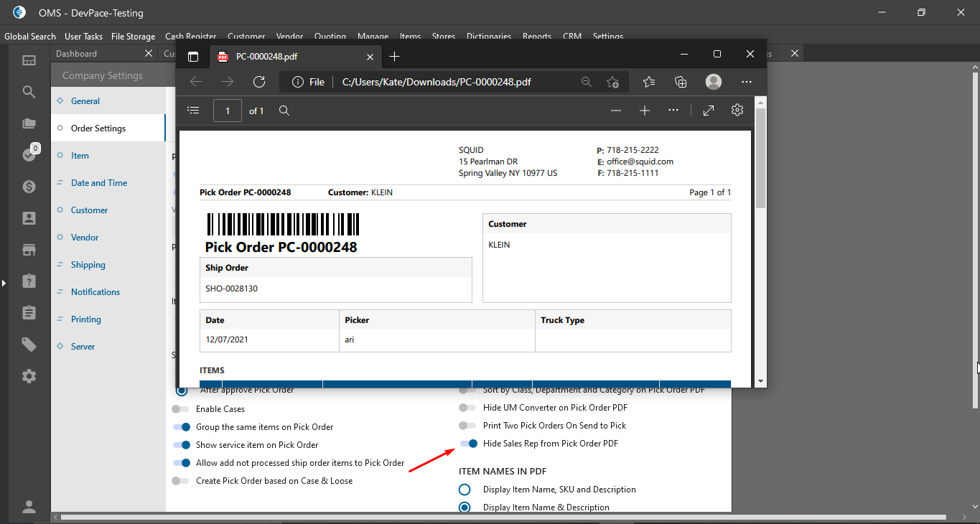Viewport: 980px width, 524px height.
Task: Select Display Item Name, SKU and Description
Action: 465,490
